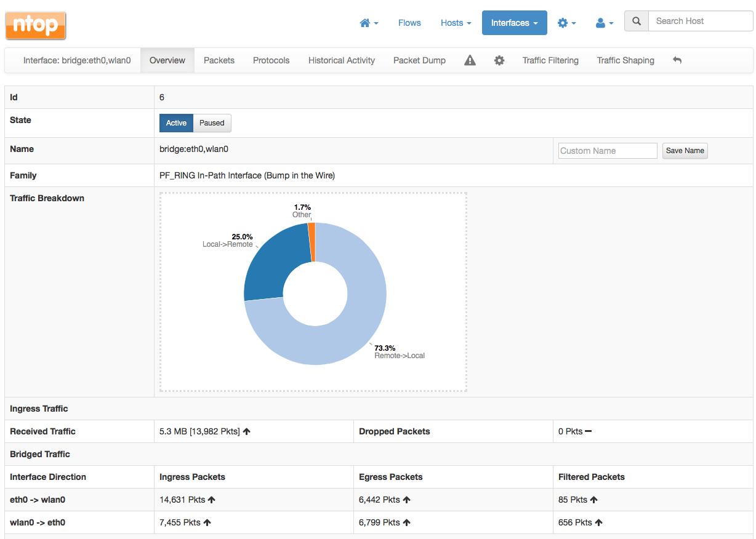Expand the Hosts dropdown menu
This screenshot has height=539, width=756.
[x=456, y=23]
